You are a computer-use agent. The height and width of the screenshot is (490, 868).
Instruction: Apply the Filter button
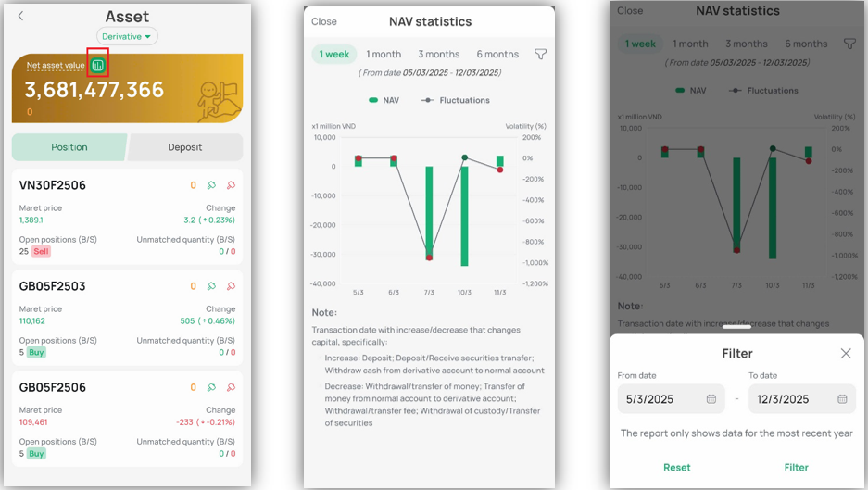point(796,468)
